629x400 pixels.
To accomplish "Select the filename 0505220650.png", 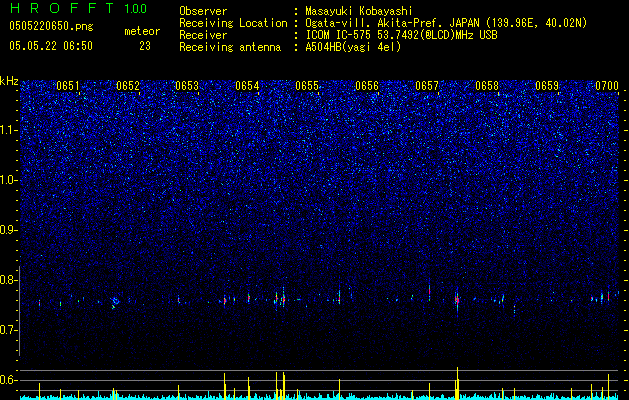I will [51, 27].
